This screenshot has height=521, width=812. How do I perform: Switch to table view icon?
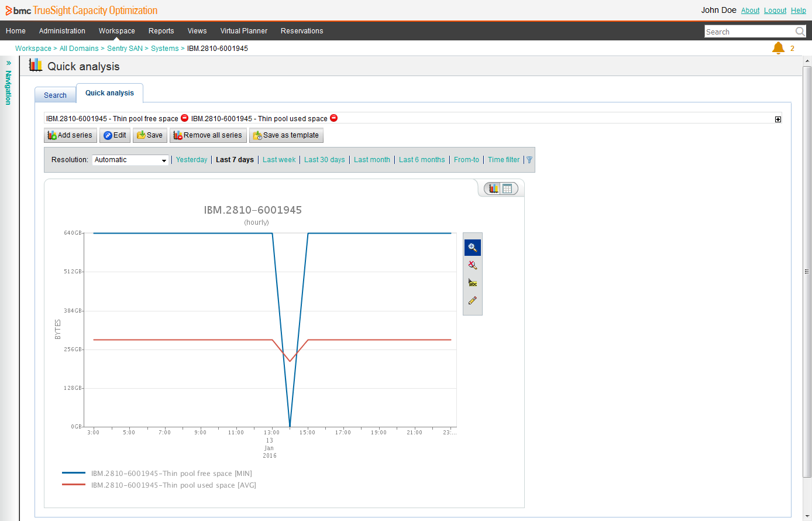pyautogui.click(x=507, y=188)
